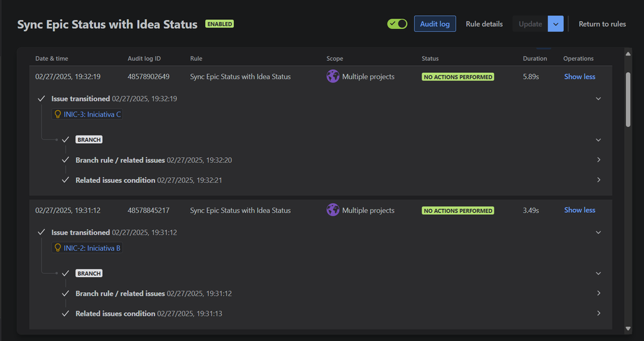Click Show less for log 48578902649

(x=580, y=77)
